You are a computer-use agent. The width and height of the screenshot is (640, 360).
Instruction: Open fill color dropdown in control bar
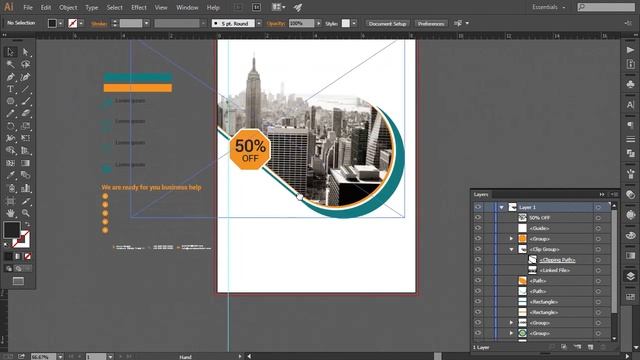coord(60,23)
